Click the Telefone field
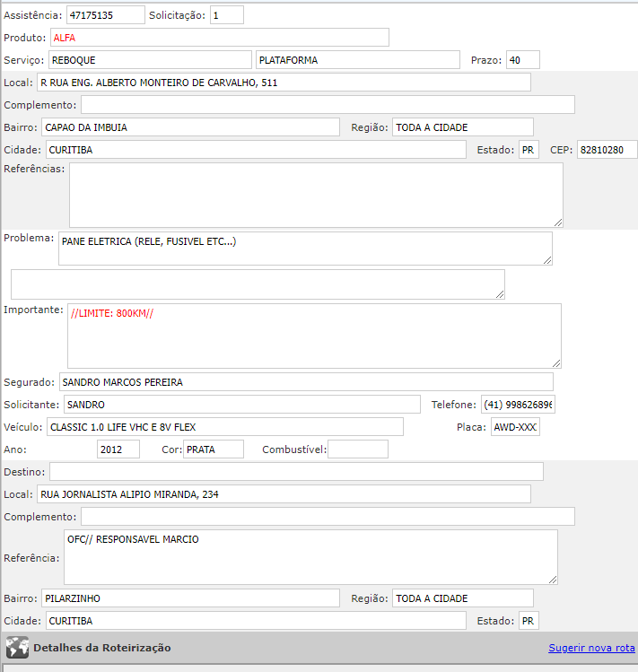Screen dimensions: 638x672 click(x=518, y=405)
